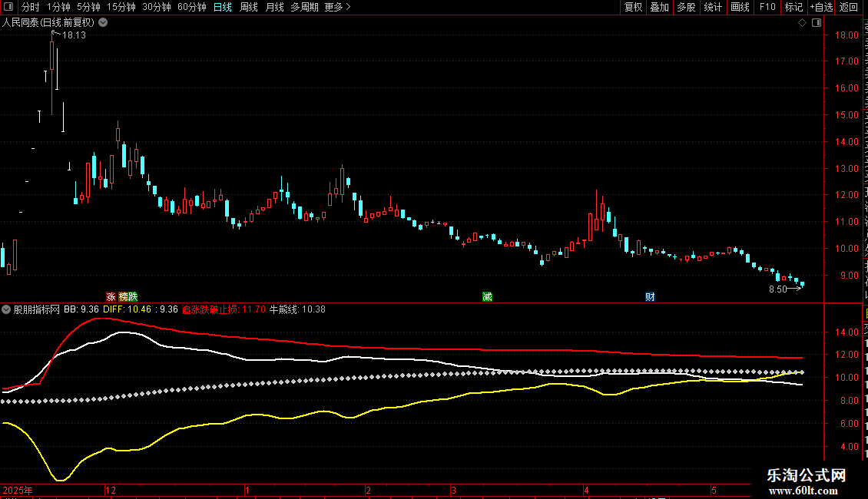Select the 30分钟 period tab
This screenshot has height=499, width=868.
(x=157, y=7)
